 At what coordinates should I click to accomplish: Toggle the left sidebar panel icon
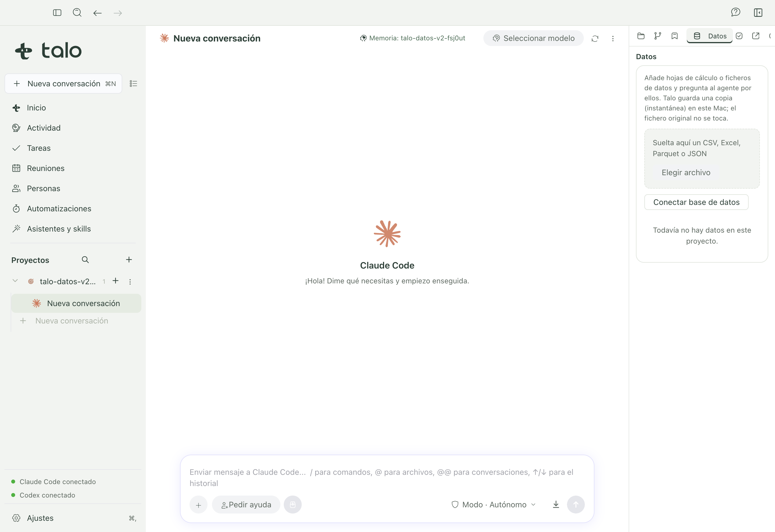click(57, 13)
